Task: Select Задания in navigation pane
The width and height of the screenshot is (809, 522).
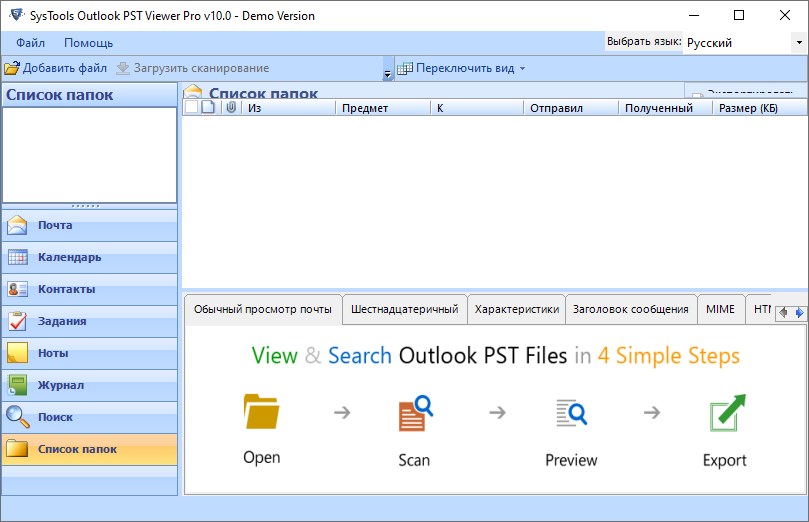Action: [x=90, y=321]
